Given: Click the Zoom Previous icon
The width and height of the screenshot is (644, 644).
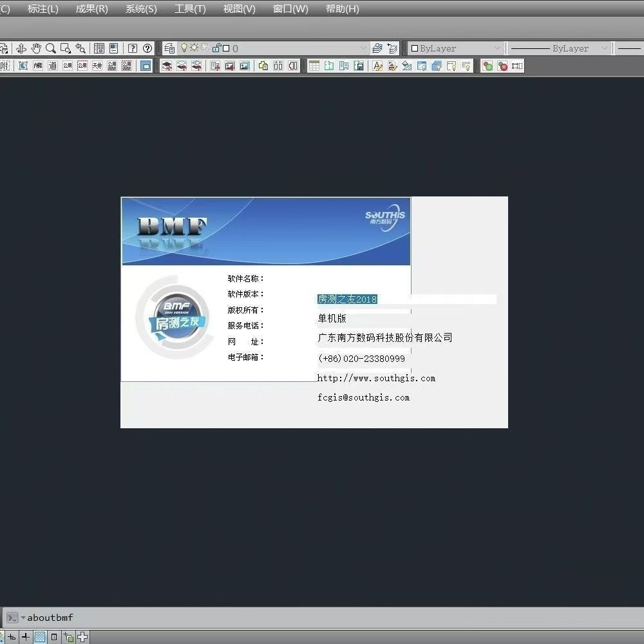Looking at the screenshot, I should pyautogui.click(x=80, y=48).
